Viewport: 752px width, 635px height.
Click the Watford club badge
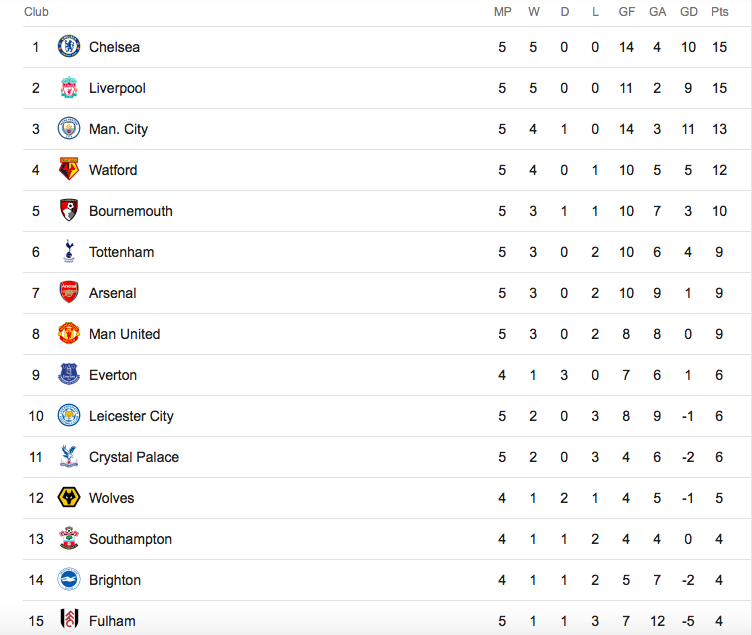click(69, 169)
